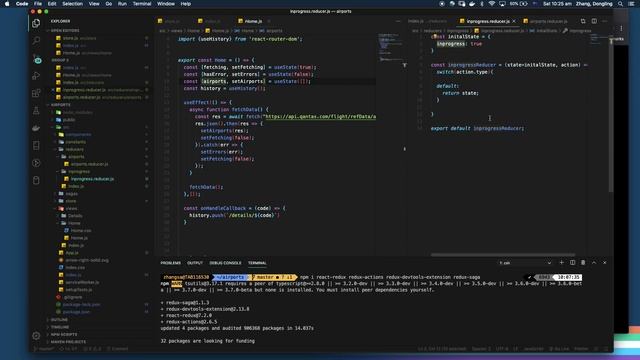
Task: Click the right editor horizontal scrollbar
Action: pos(503,255)
